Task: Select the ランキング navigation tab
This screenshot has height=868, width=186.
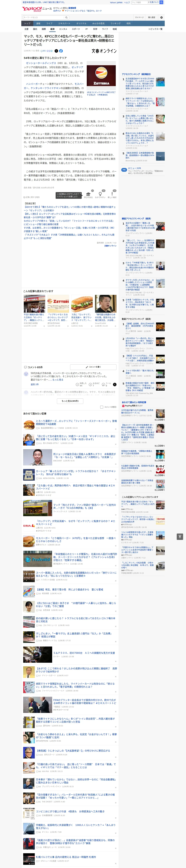Action: (x=115, y=23)
